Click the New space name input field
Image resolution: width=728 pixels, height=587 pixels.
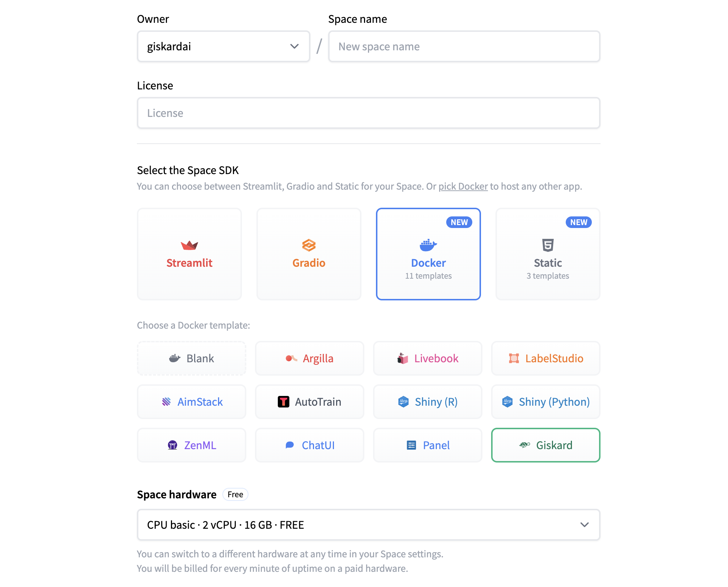(x=464, y=46)
